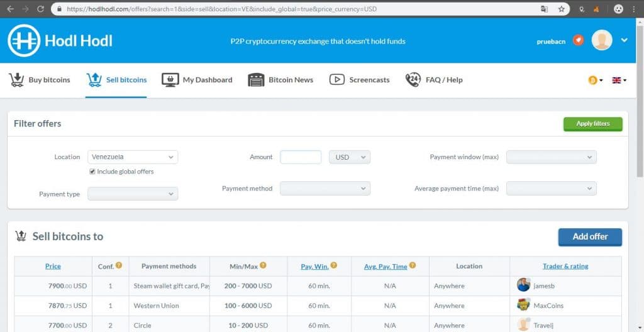Click the browser address bar URL
644x332 pixels.
(222, 9)
